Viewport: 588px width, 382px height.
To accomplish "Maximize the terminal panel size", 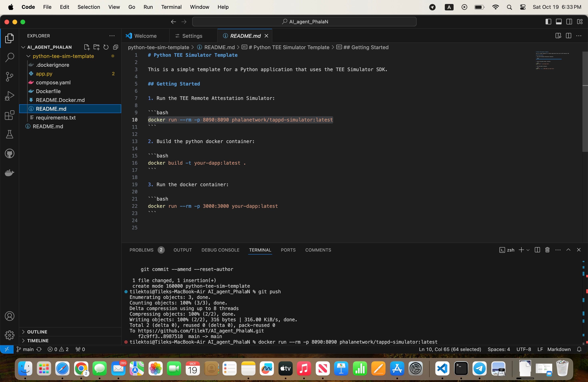I will pyautogui.click(x=568, y=250).
